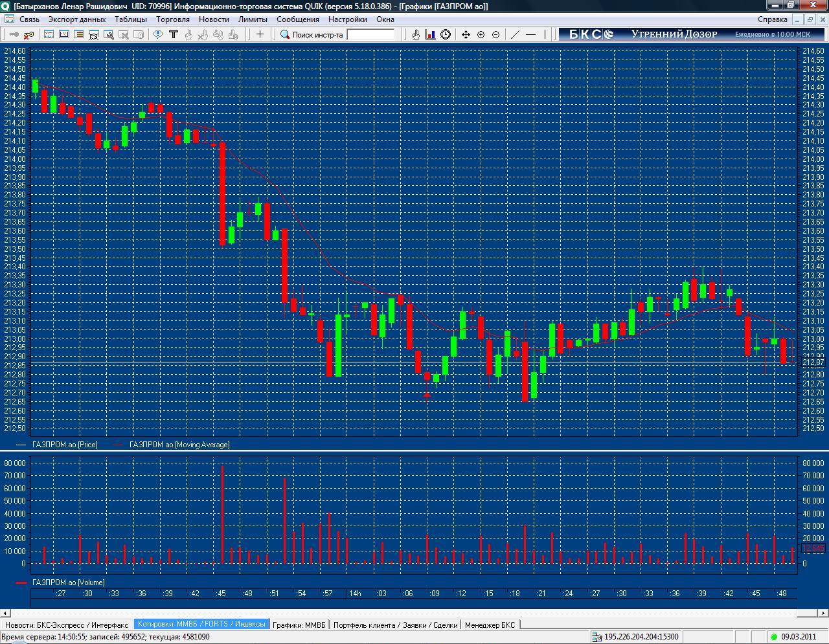This screenshot has height=644, width=829.
Task: Click the server address 195.226.204.204:15300
Action: click(x=641, y=637)
